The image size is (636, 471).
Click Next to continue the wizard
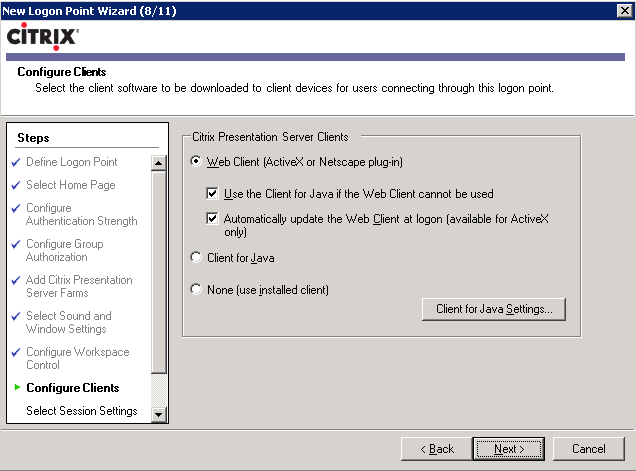coord(509,449)
